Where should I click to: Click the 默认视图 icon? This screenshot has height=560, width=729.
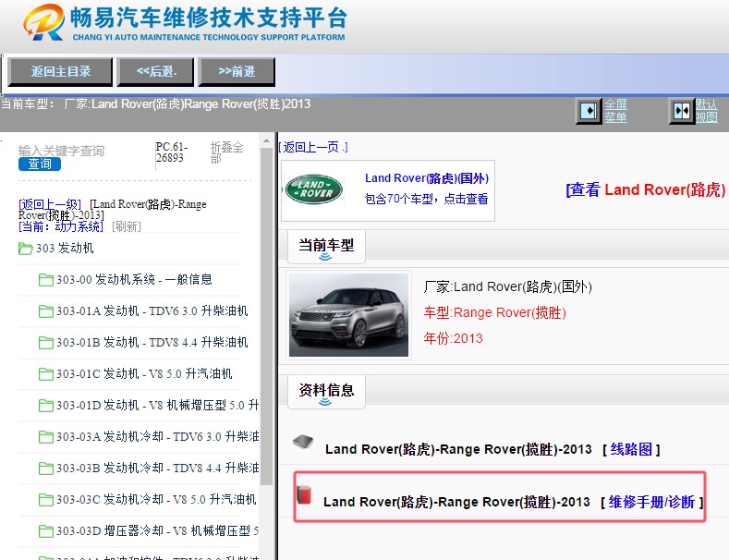pyautogui.click(x=682, y=111)
